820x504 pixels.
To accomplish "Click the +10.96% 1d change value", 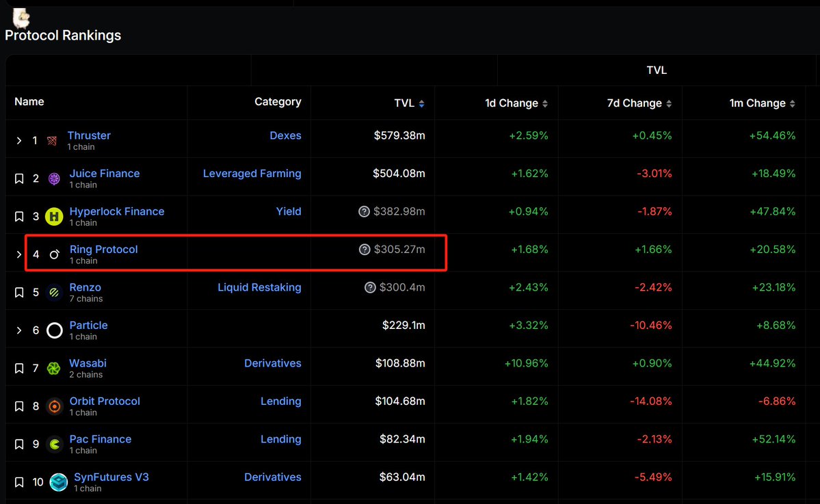I will 526,363.
